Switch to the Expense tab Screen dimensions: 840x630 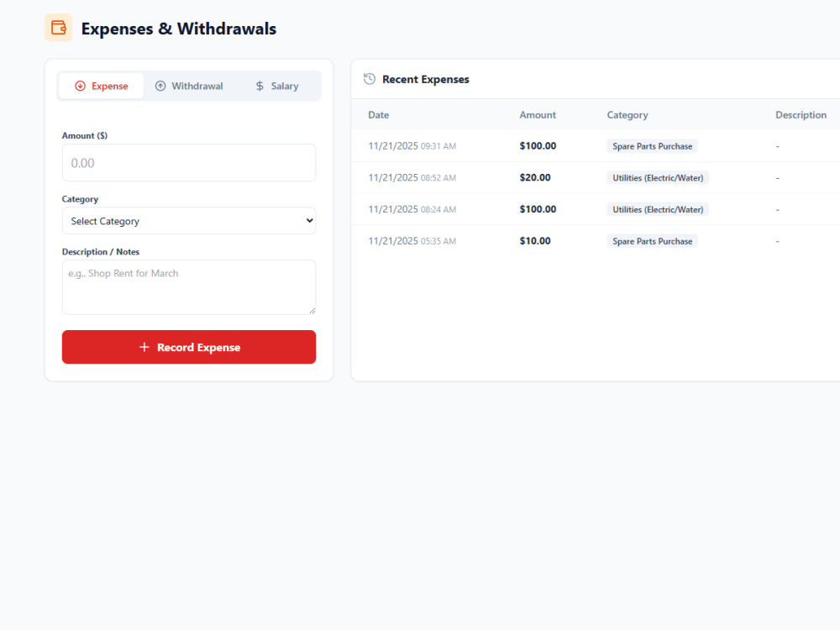pyautogui.click(x=102, y=86)
